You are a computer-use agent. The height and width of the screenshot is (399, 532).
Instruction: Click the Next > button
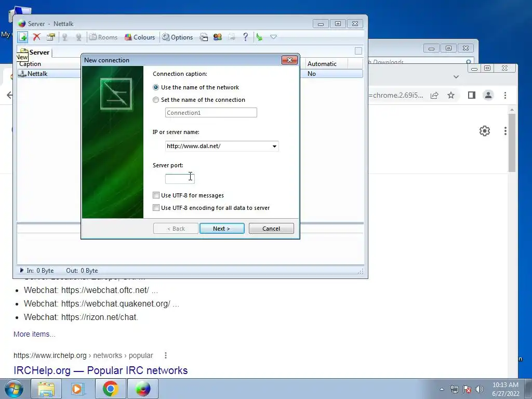[x=222, y=229]
